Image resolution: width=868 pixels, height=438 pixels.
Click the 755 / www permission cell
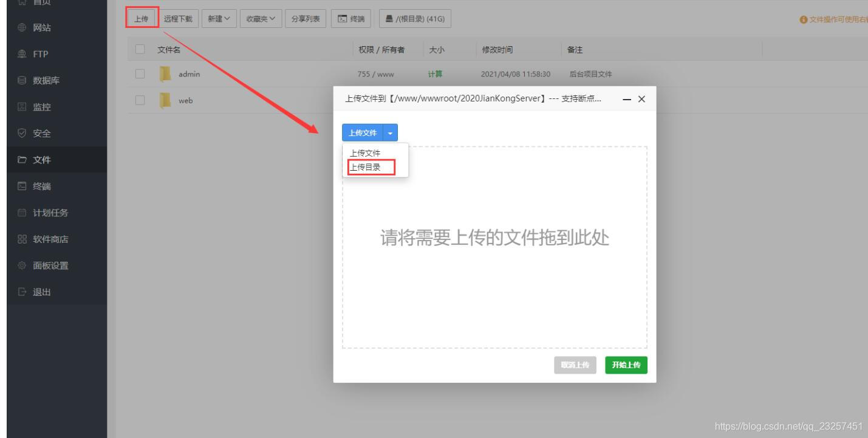tap(376, 74)
